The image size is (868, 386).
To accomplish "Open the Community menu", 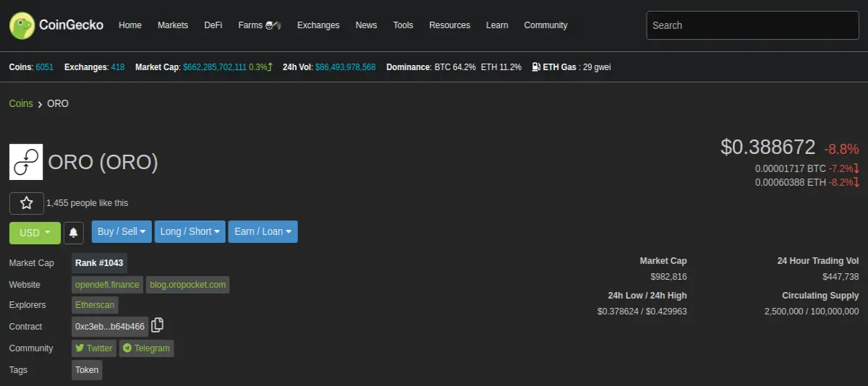I will [546, 25].
